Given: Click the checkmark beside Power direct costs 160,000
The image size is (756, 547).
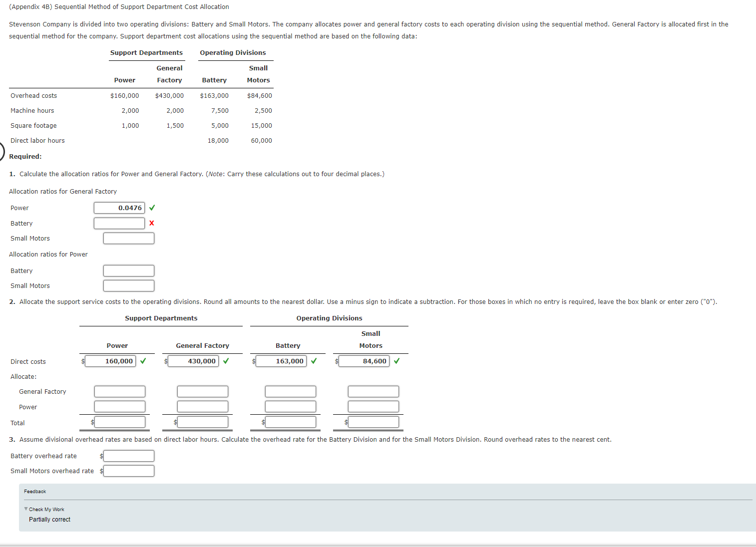Looking at the screenshot, I should 143,361.
